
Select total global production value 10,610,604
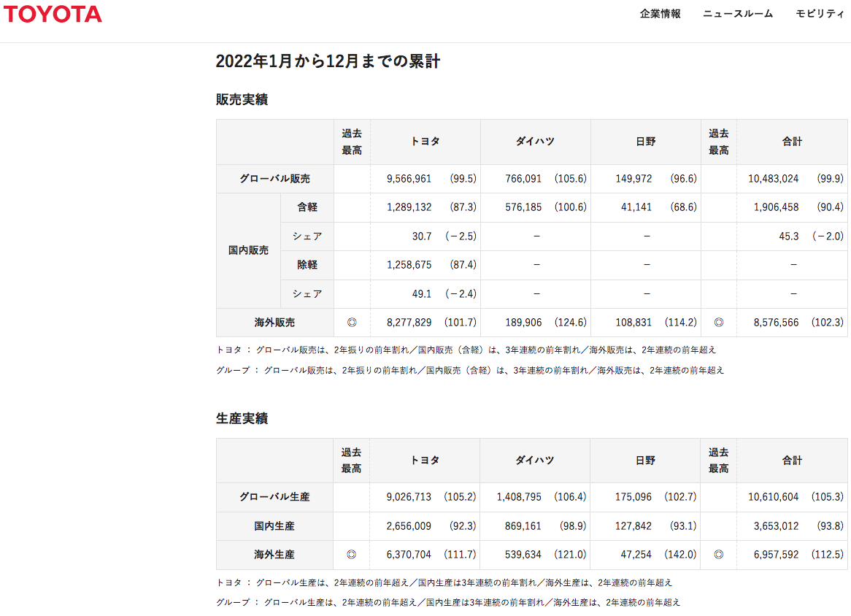click(x=773, y=497)
